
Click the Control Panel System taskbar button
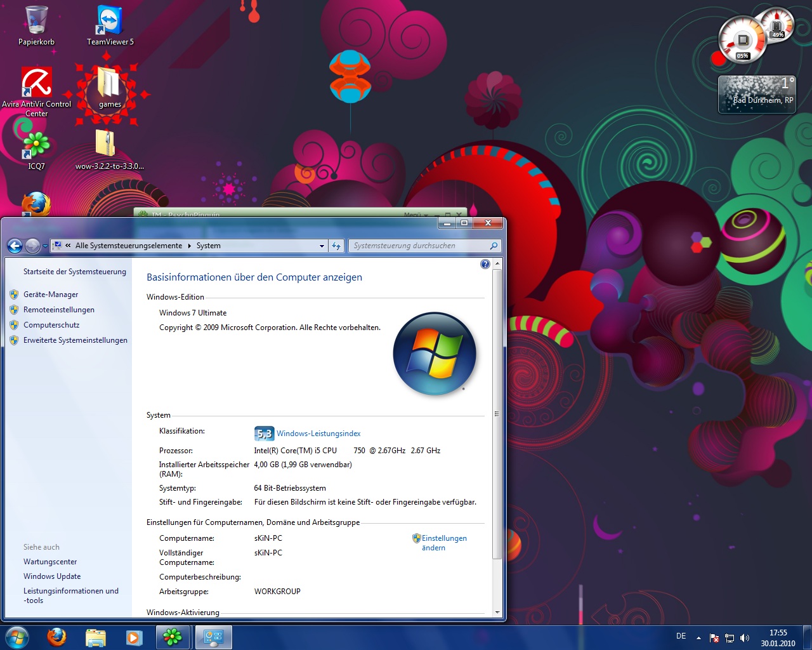(x=213, y=637)
